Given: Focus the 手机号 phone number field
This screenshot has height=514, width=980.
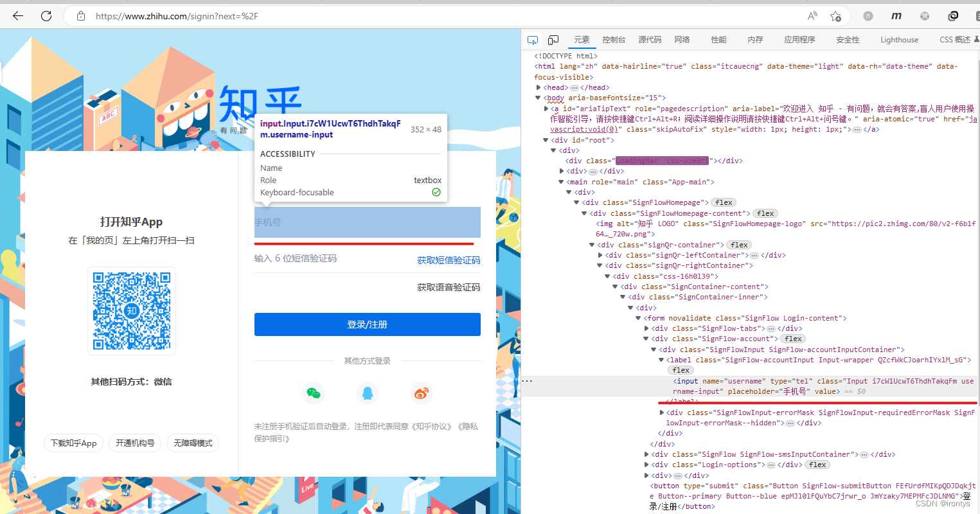Looking at the screenshot, I should tap(368, 222).
